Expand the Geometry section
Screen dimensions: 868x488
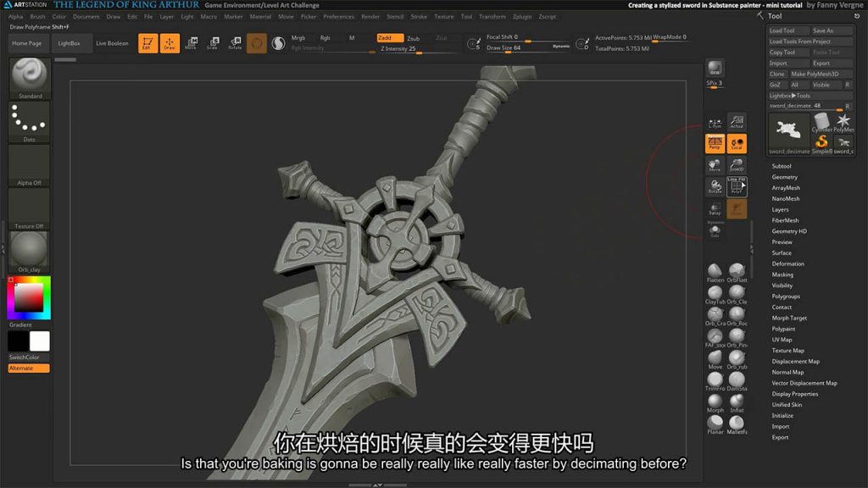click(x=784, y=177)
